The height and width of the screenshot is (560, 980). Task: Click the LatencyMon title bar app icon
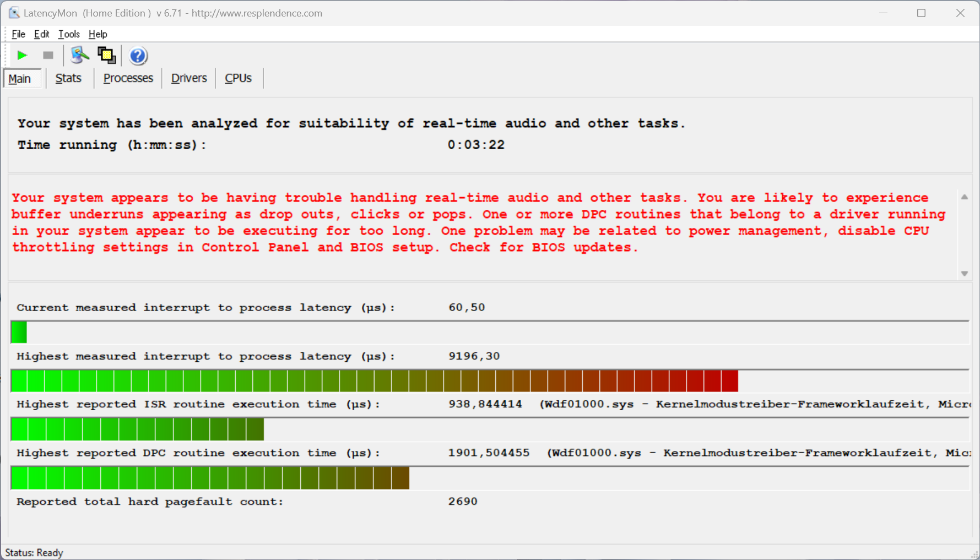14,13
